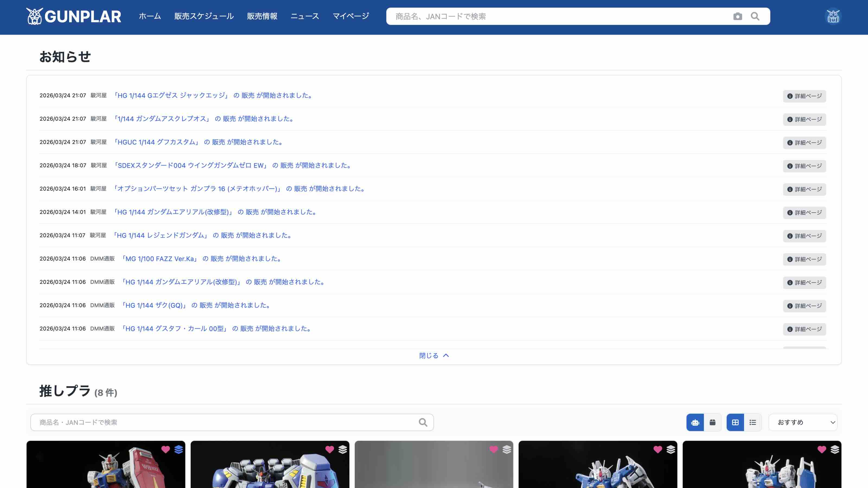The width and height of the screenshot is (868, 488).
Task: Click the layers icon on third product card
Action: click(x=507, y=449)
